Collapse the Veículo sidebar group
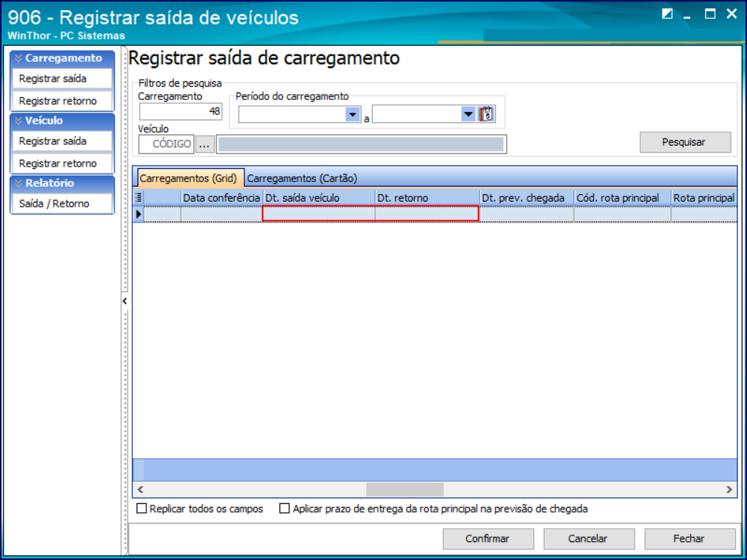 (19, 120)
